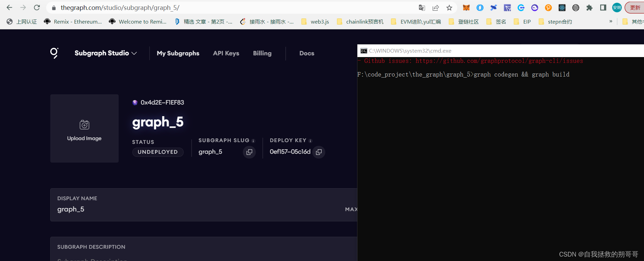The height and width of the screenshot is (261, 644).
Task: Click the Subgraph Description field
Action: tap(204, 249)
